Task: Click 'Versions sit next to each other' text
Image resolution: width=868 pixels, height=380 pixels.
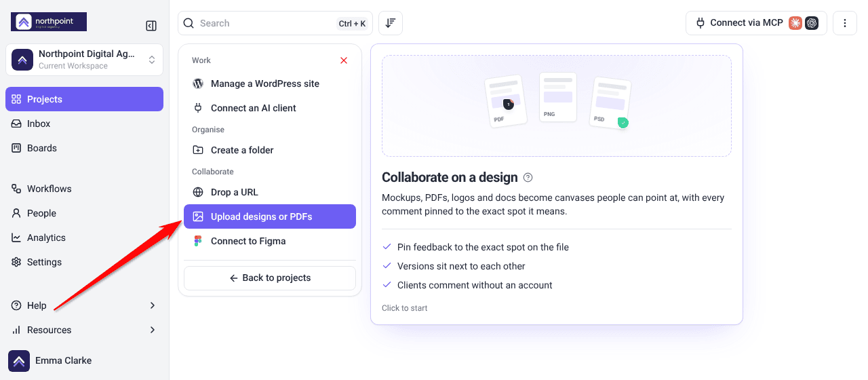Action: tap(461, 266)
